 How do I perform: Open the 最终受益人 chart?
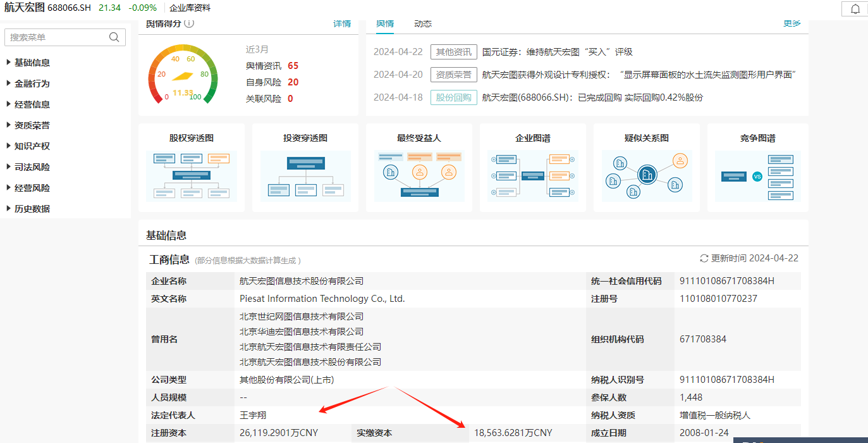(x=419, y=168)
